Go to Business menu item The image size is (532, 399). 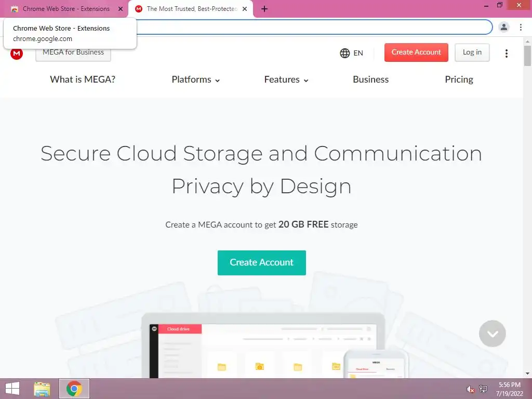[371, 79]
